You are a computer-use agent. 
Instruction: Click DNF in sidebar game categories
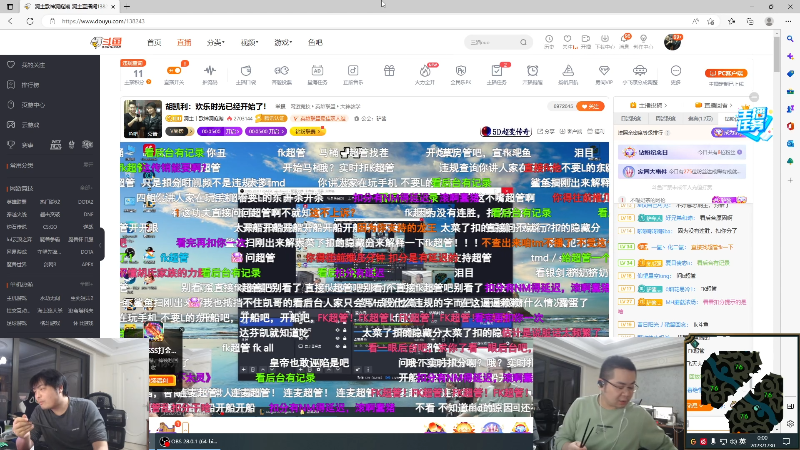pos(88,215)
